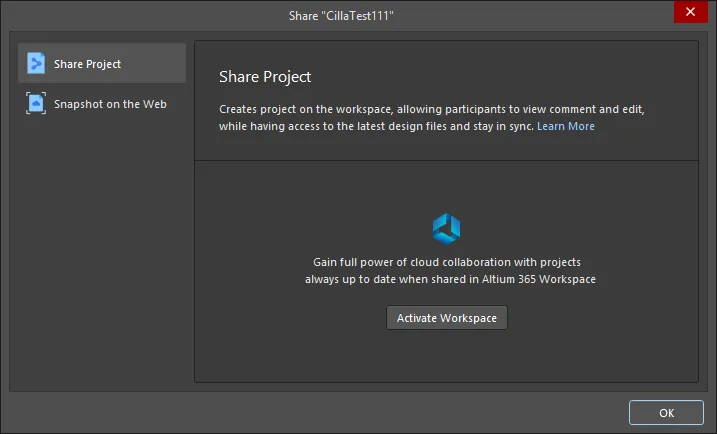
Task: Confirm with the OK button
Action: 666,413
